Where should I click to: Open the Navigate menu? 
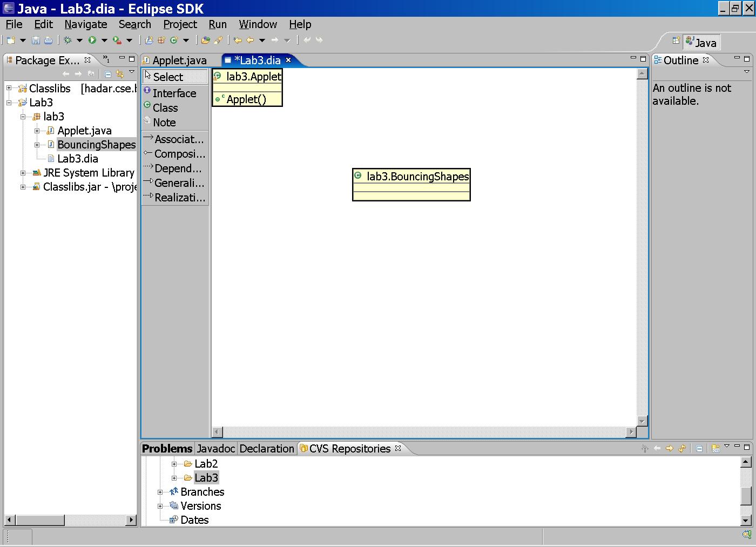85,24
